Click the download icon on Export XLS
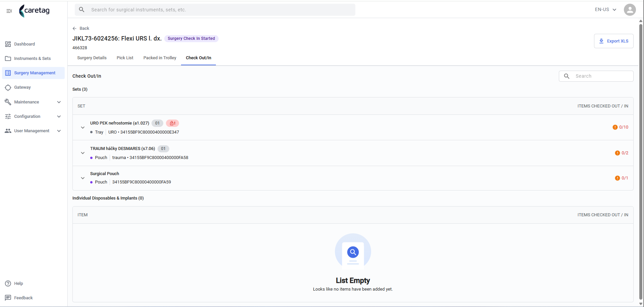This screenshot has height=307, width=644. 601,41
